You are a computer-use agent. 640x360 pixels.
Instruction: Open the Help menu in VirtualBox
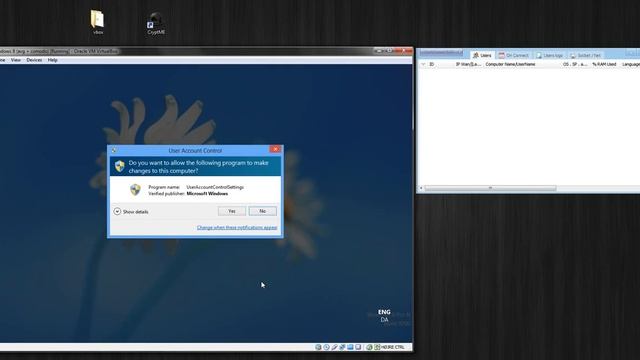[52, 60]
